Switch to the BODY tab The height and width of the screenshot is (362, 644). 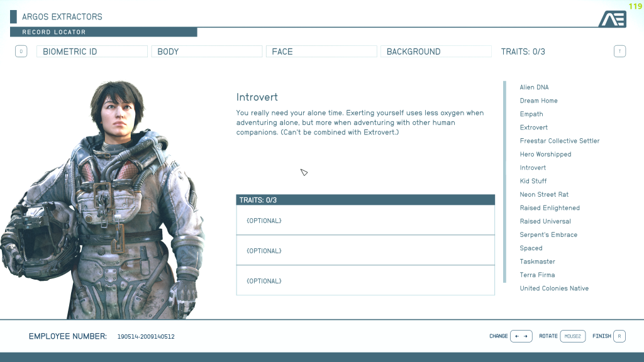(206, 51)
